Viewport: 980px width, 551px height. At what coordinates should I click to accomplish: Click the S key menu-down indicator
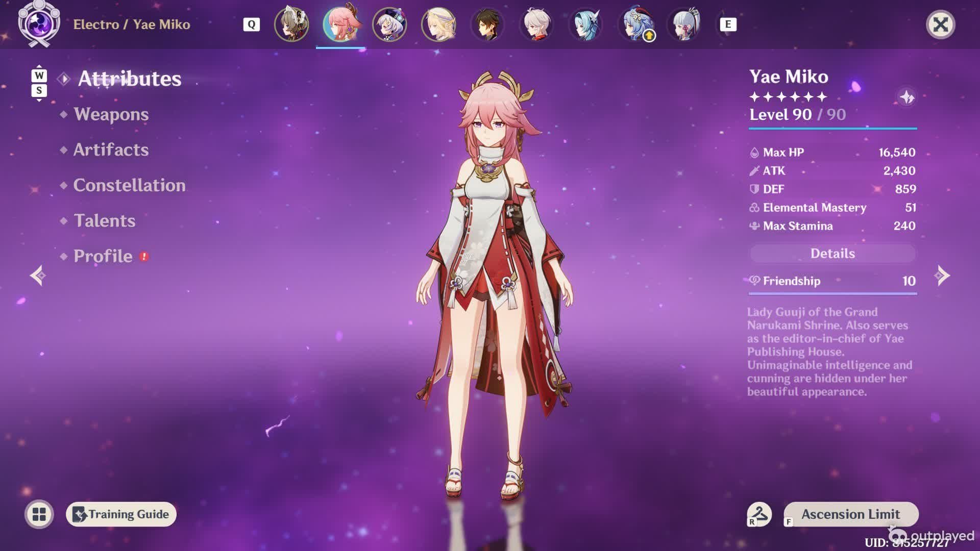39,91
